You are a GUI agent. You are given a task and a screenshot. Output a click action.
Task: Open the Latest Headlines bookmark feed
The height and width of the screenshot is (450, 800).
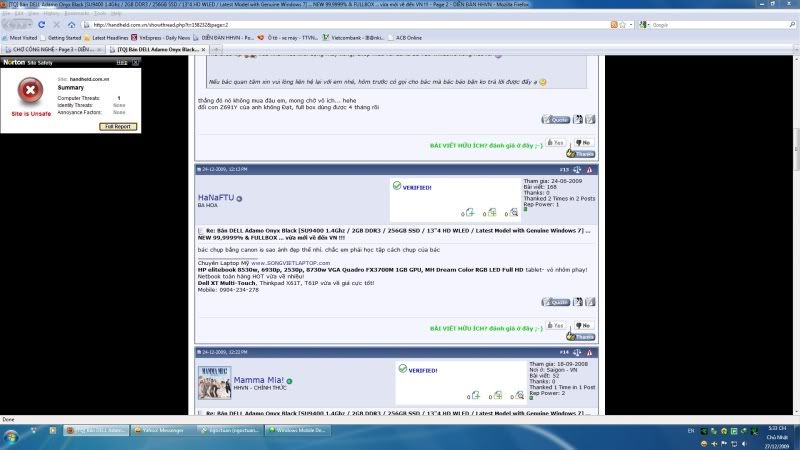[106, 38]
